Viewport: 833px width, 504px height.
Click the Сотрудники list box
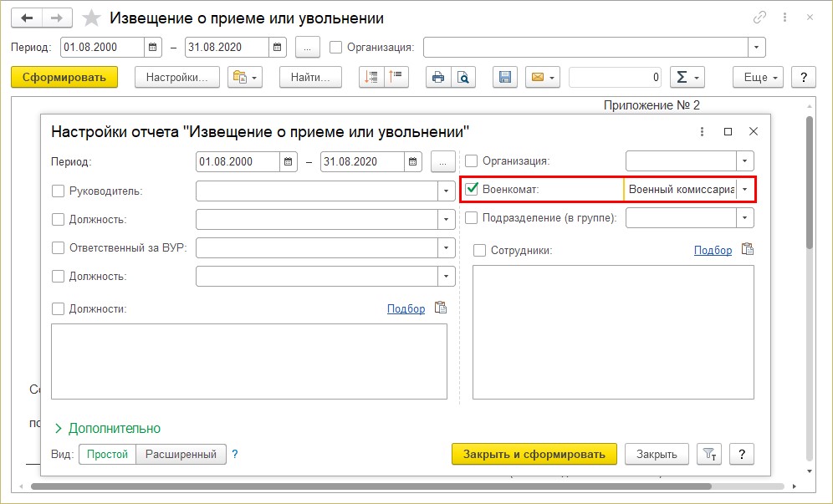pos(613,332)
